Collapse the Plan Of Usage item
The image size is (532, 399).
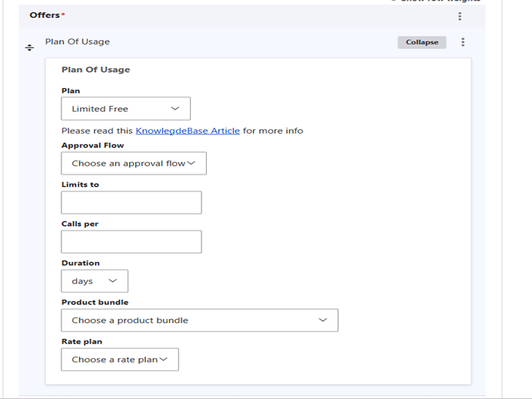coord(422,42)
